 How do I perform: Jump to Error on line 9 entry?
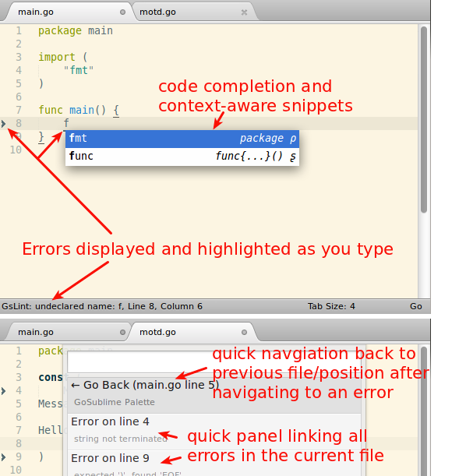point(214,463)
